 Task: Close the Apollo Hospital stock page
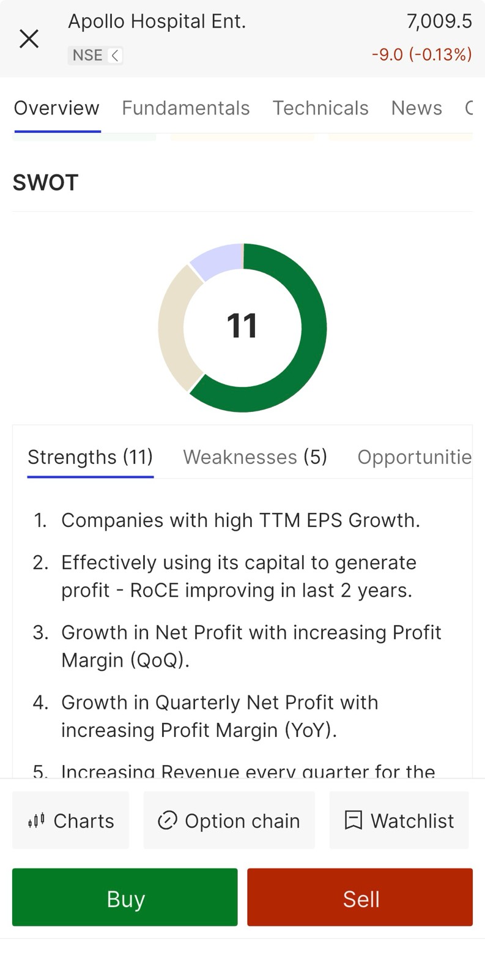point(29,39)
